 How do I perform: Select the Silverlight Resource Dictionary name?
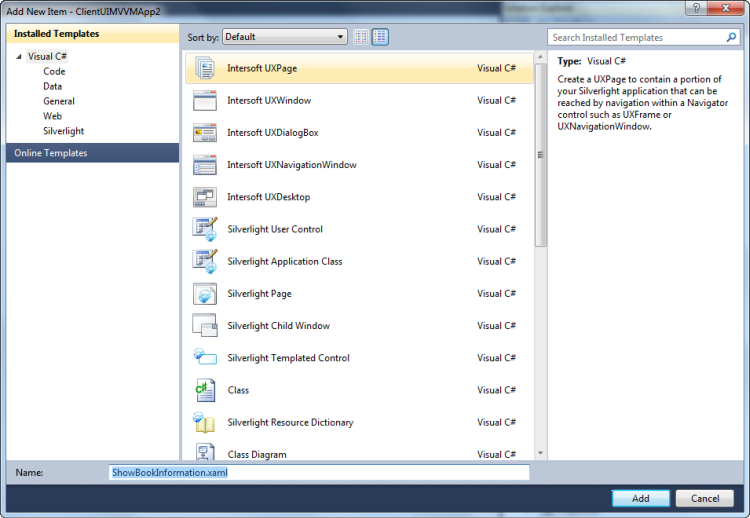click(x=290, y=422)
